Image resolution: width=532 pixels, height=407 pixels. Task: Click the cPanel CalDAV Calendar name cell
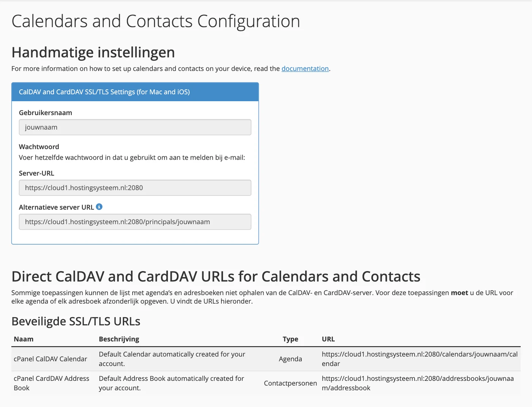pos(51,359)
